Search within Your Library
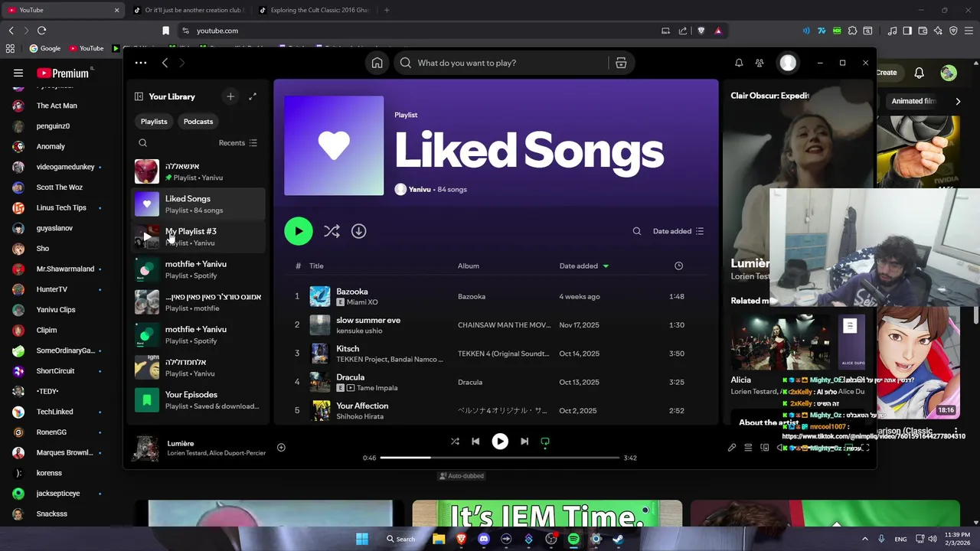This screenshot has height=551, width=980. (142, 143)
